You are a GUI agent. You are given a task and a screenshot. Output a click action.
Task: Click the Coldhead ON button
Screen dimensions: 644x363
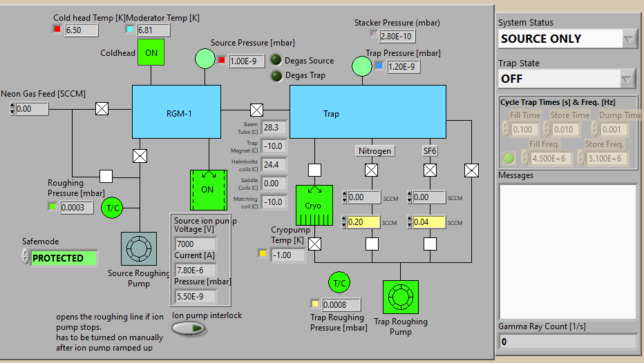[x=151, y=52]
